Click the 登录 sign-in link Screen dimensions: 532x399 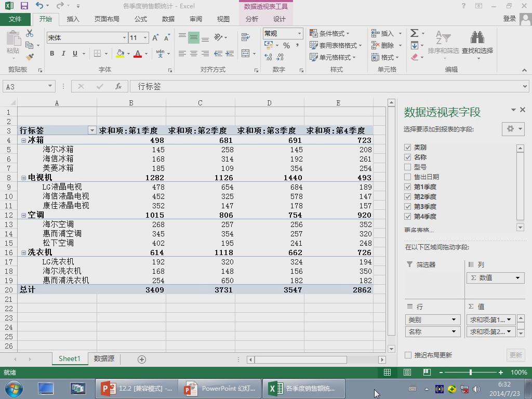click(509, 19)
